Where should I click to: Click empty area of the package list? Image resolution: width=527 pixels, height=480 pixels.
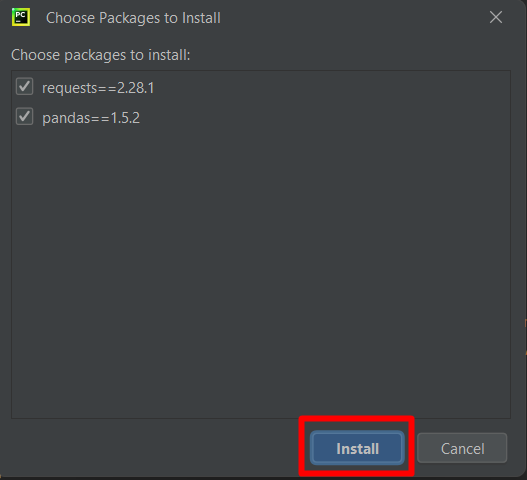[261, 269]
